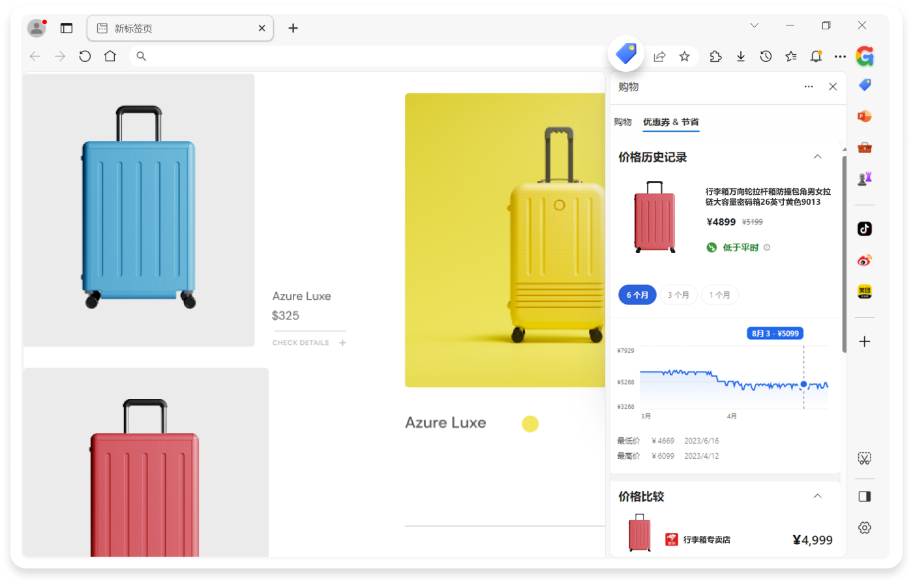Open the Extensions puzzle icon
The width and height of the screenshot is (913, 588).
pos(715,57)
